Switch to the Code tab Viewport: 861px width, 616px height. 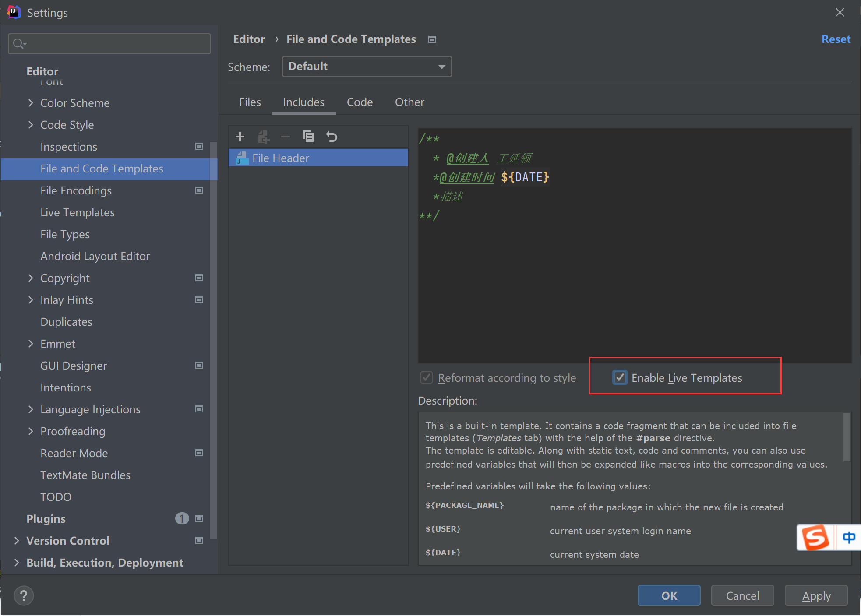pos(360,102)
